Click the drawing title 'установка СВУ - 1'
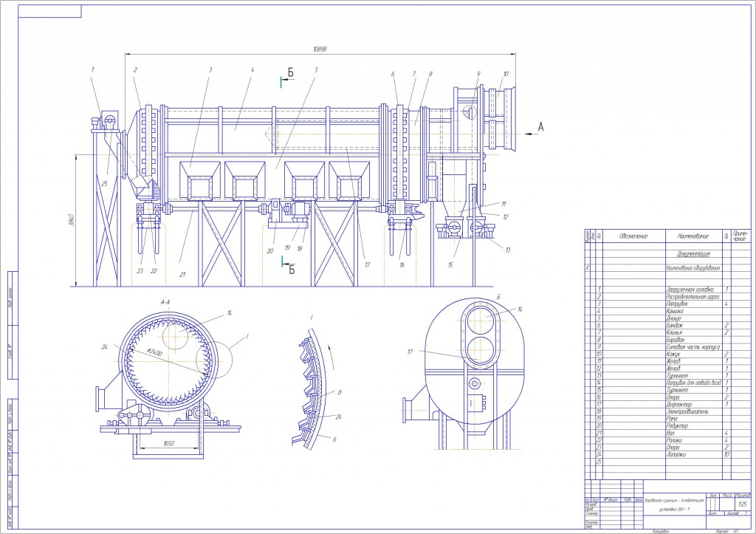This screenshot has width=756, height=534. 674,510
